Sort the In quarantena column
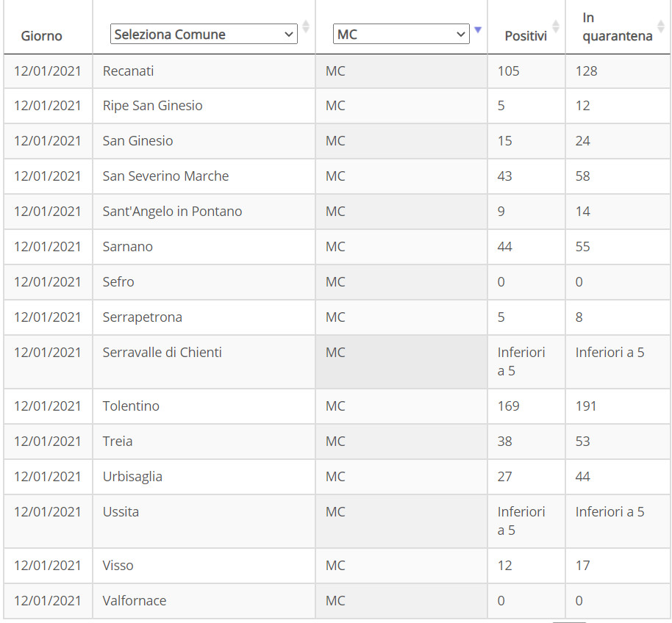672x623 pixels. [x=660, y=26]
